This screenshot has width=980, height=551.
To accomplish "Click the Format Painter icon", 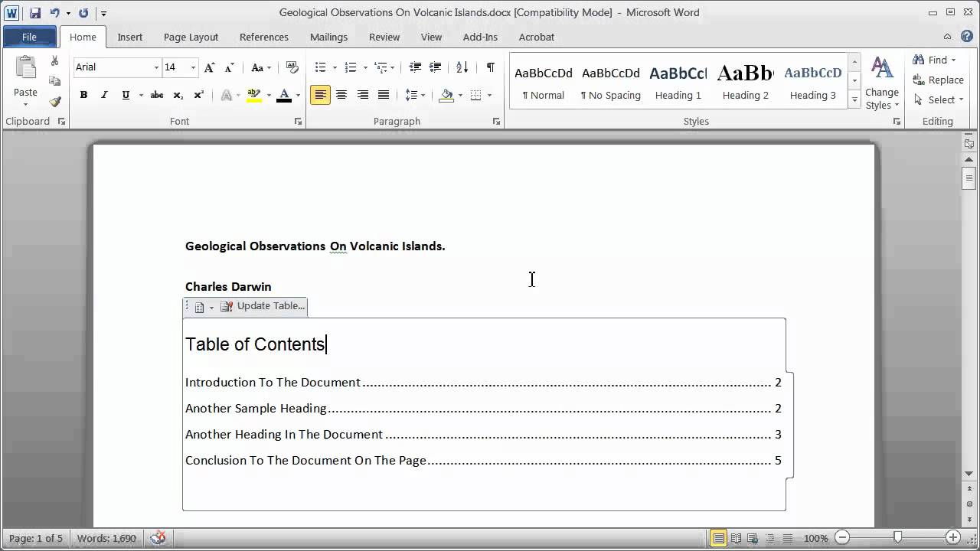I will click(x=54, y=101).
